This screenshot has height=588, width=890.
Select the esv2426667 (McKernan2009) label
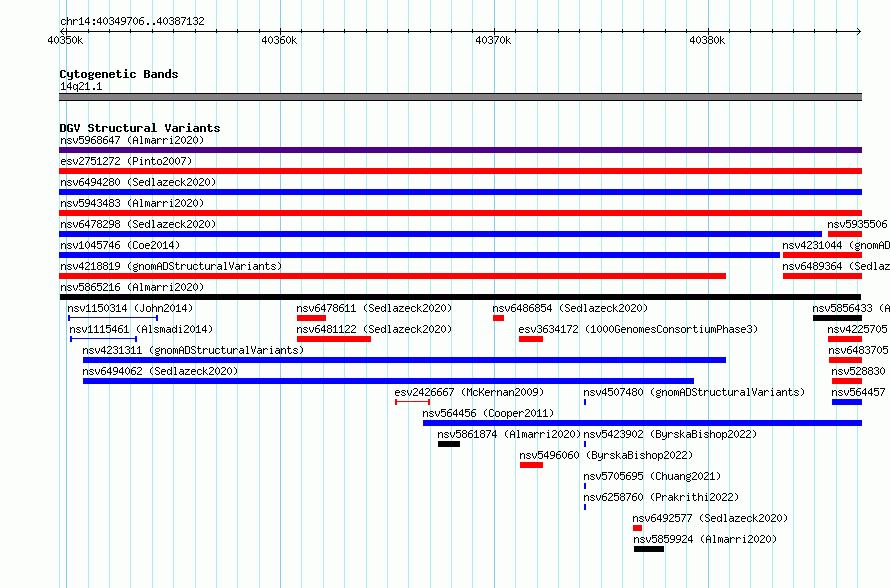point(469,392)
